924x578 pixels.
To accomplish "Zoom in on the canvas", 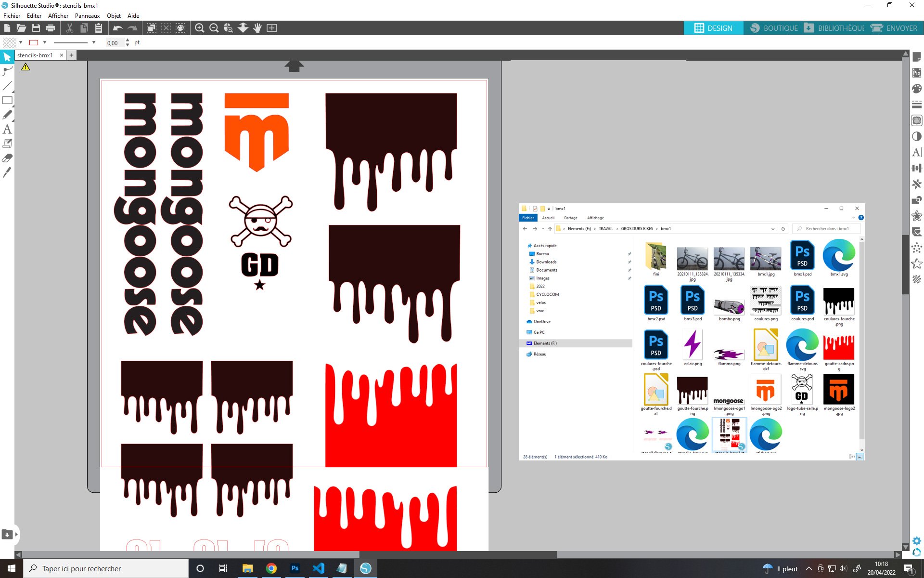I will [199, 28].
